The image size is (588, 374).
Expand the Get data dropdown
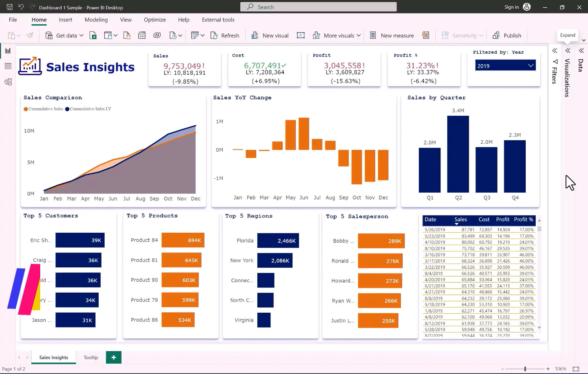[x=81, y=35]
